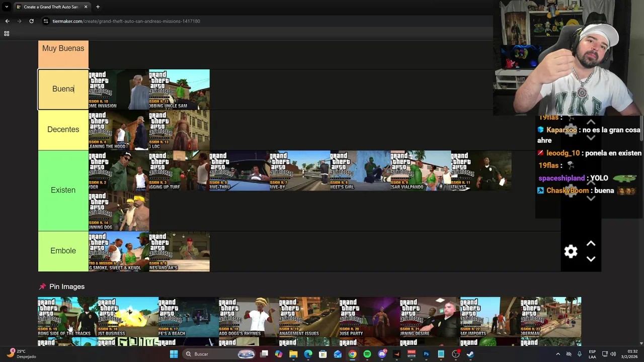Image resolution: width=644 pixels, height=362 pixels.
Task: Click the Pin Images label
Action: 67,287
